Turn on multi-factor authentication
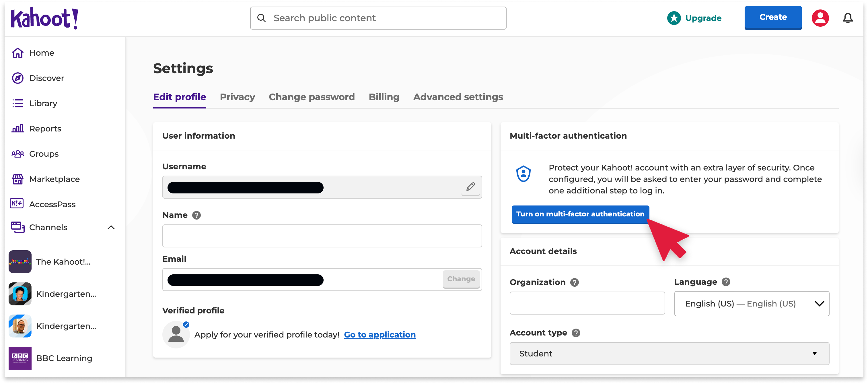This screenshot has height=384, width=868. coord(580,214)
